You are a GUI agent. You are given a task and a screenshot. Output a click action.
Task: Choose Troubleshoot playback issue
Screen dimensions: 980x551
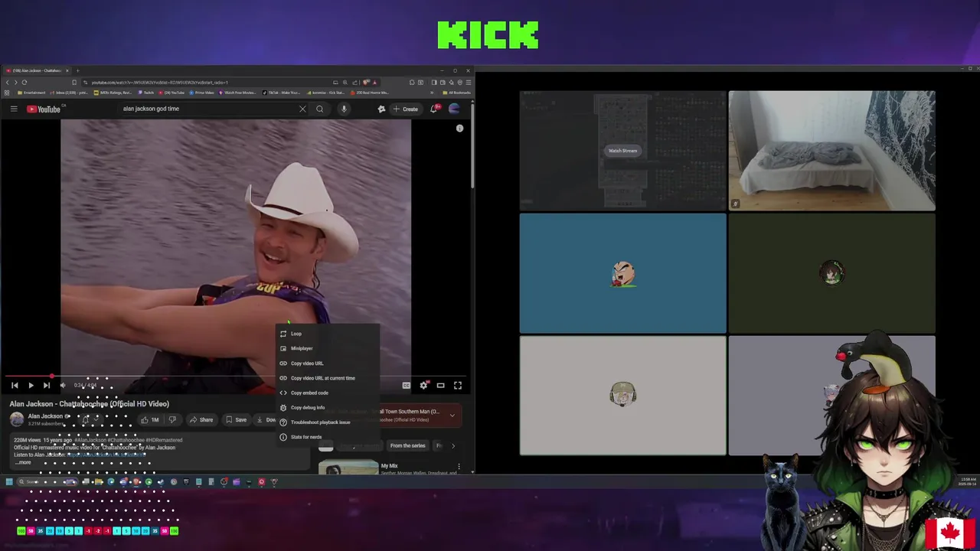tap(328, 422)
